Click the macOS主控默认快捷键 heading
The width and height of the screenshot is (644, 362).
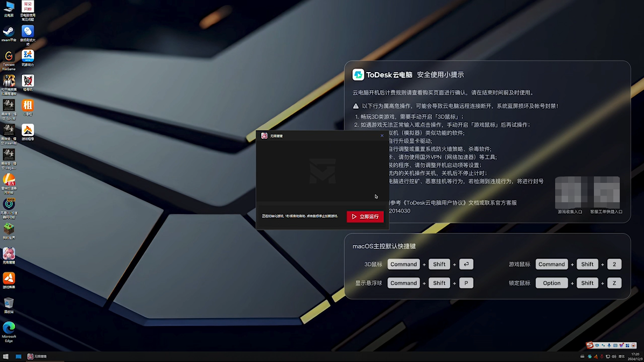(x=384, y=246)
